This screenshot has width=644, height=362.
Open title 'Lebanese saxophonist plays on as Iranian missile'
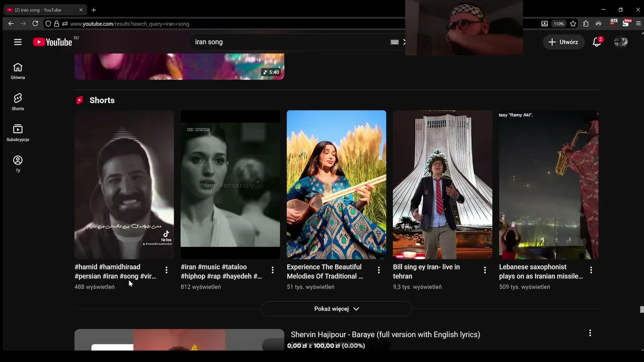pos(541,271)
